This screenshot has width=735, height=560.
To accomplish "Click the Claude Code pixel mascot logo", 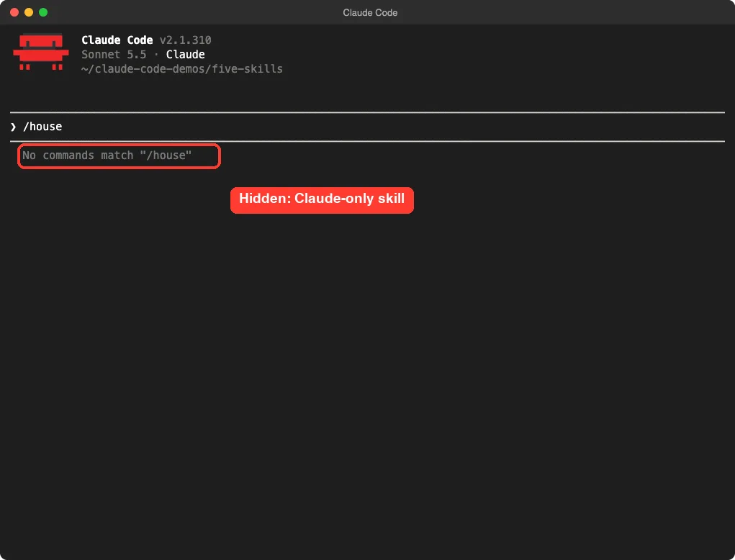I will pyautogui.click(x=41, y=52).
